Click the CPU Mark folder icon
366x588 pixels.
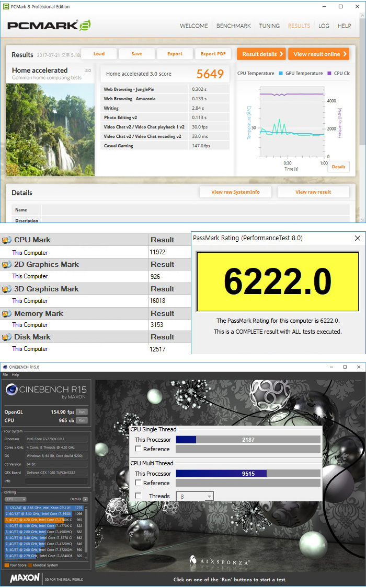[7, 240]
